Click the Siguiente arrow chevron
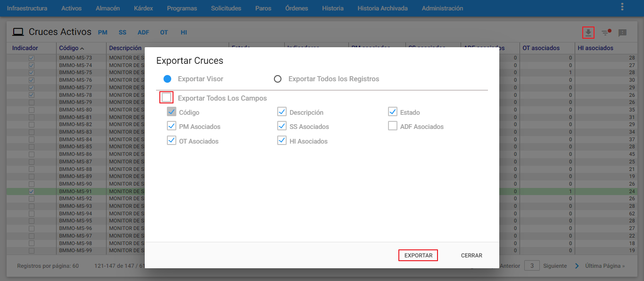644x281 pixels. pyautogui.click(x=577, y=266)
